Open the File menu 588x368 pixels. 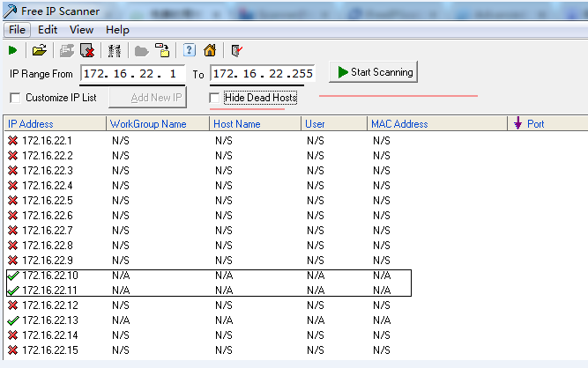click(x=17, y=30)
